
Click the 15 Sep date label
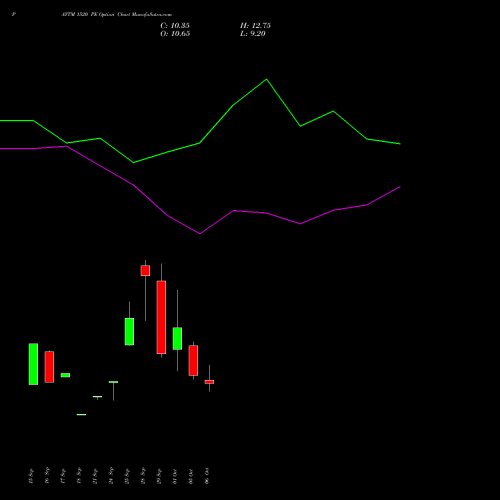click(31, 476)
